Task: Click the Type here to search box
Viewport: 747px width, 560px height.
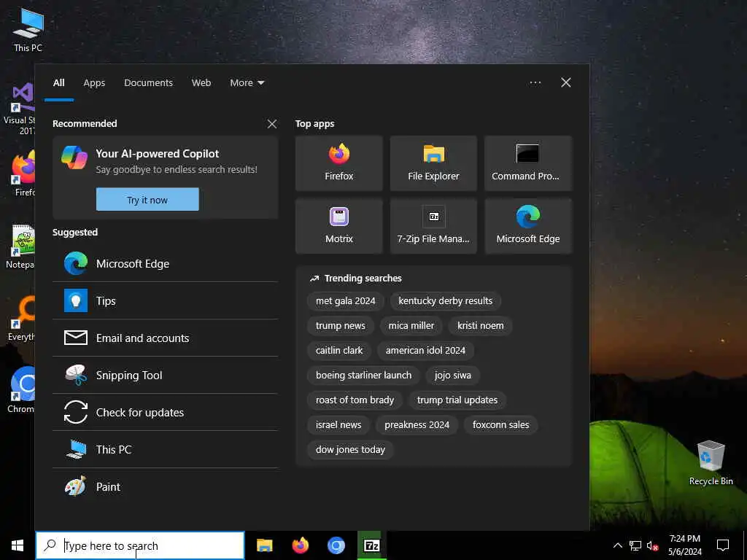Action: coord(140,545)
